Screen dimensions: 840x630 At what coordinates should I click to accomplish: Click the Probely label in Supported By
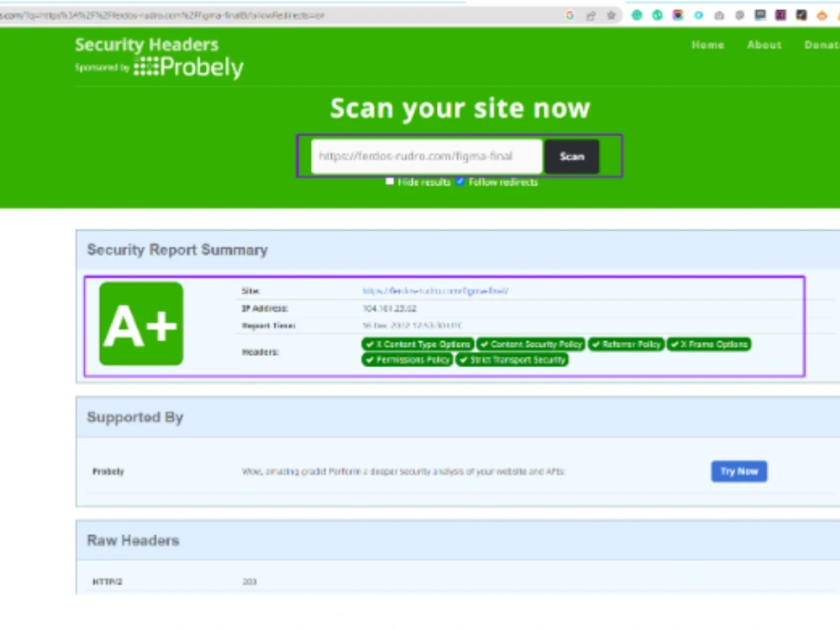[108, 471]
